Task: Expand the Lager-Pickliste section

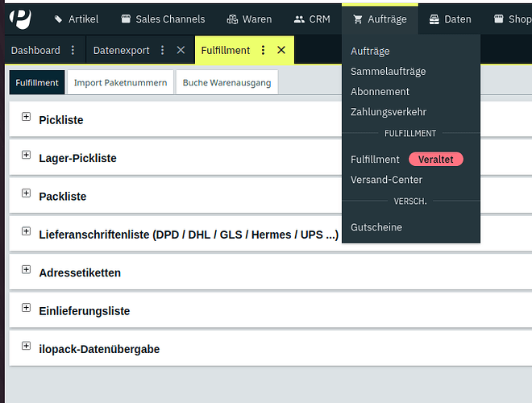Action: point(26,156)
